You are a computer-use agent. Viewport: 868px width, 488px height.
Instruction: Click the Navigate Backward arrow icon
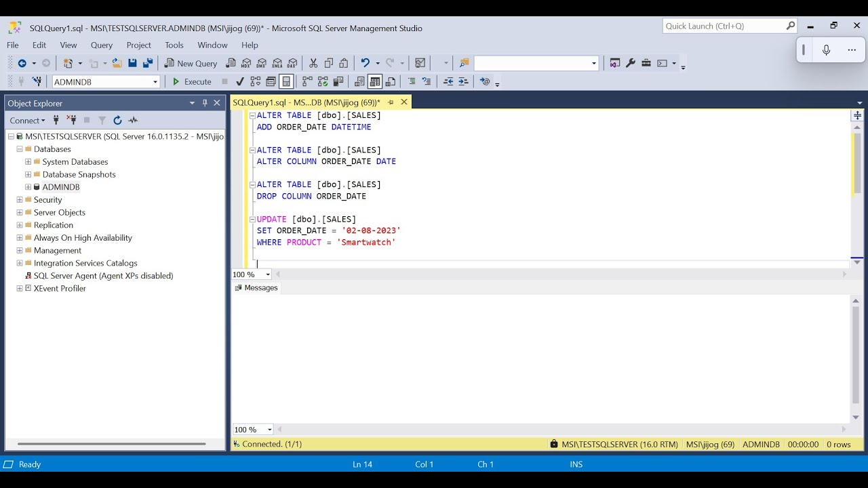click(22, 63)
